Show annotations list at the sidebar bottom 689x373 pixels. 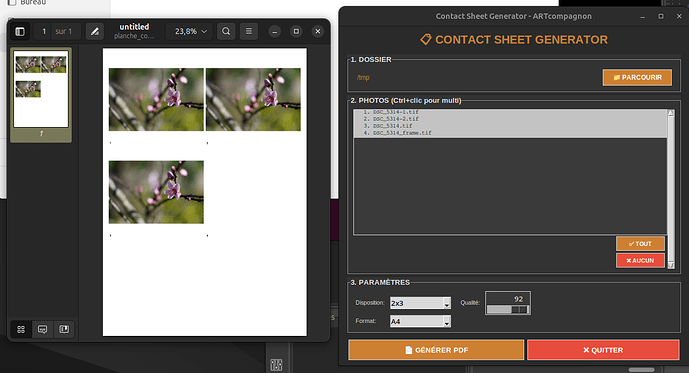(x=43, y=329)
